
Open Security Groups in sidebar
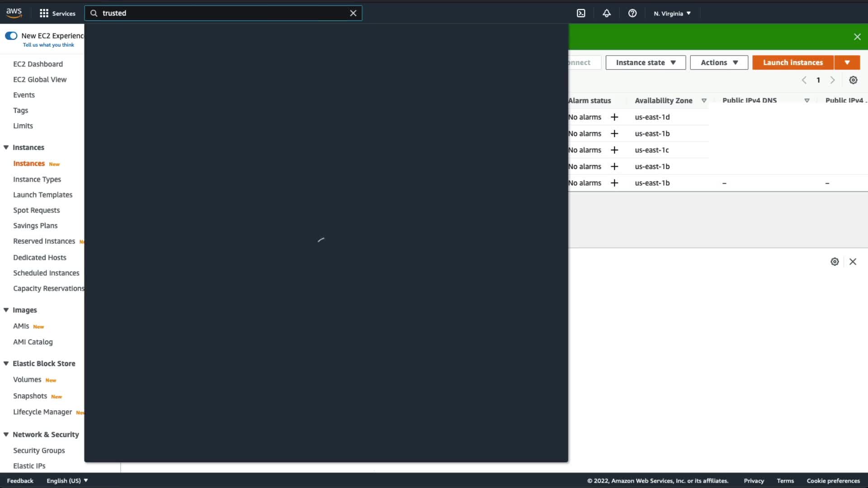click(x=39, y=450)
